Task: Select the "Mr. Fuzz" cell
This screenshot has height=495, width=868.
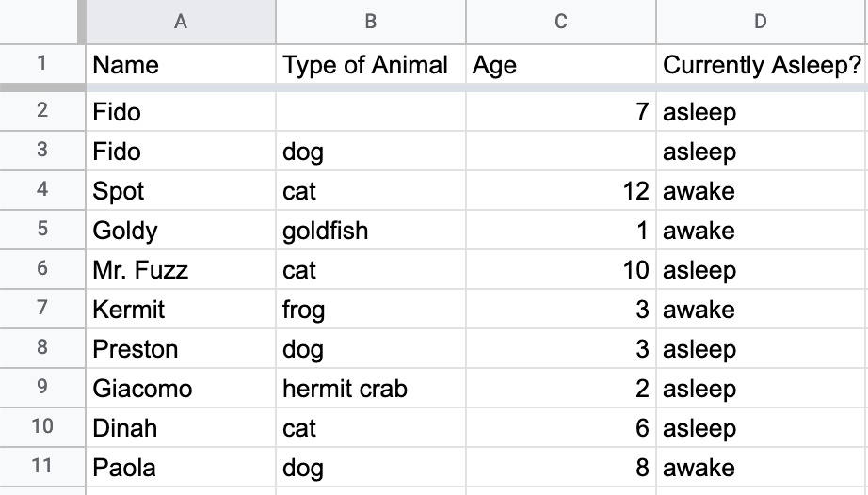Action: pos(181,270)
